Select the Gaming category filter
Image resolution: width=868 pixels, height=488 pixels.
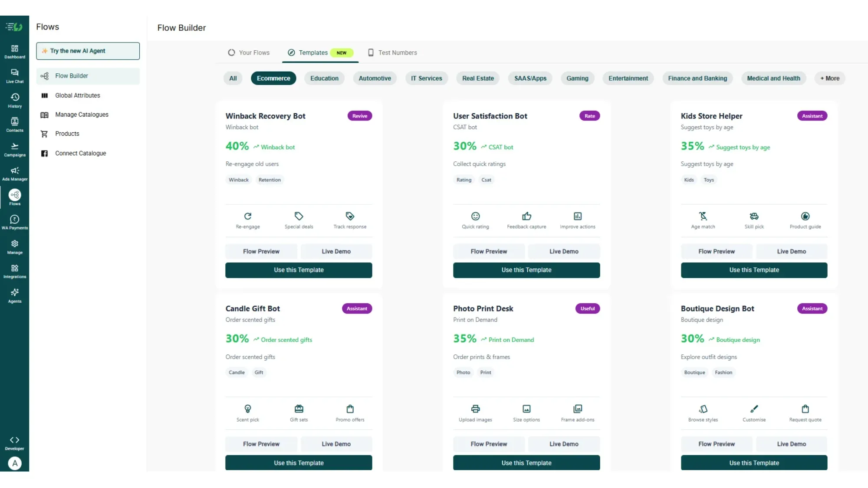[577, 79]
